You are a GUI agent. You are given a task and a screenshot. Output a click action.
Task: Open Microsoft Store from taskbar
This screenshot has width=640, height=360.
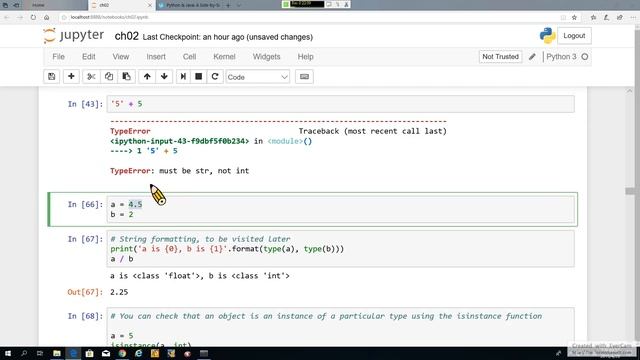click(x=89, y=353)
